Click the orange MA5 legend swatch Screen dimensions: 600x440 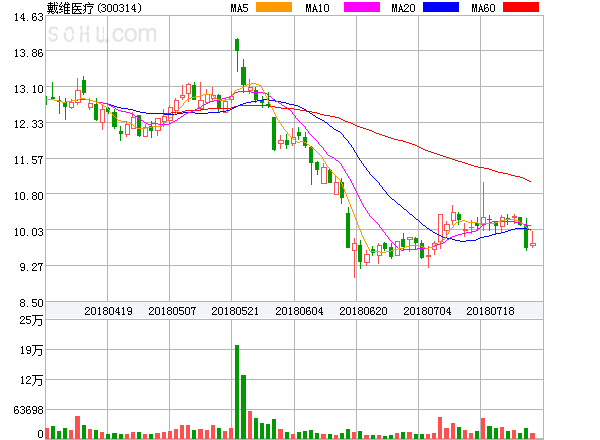pyautogui.click(x=274, y=7)
